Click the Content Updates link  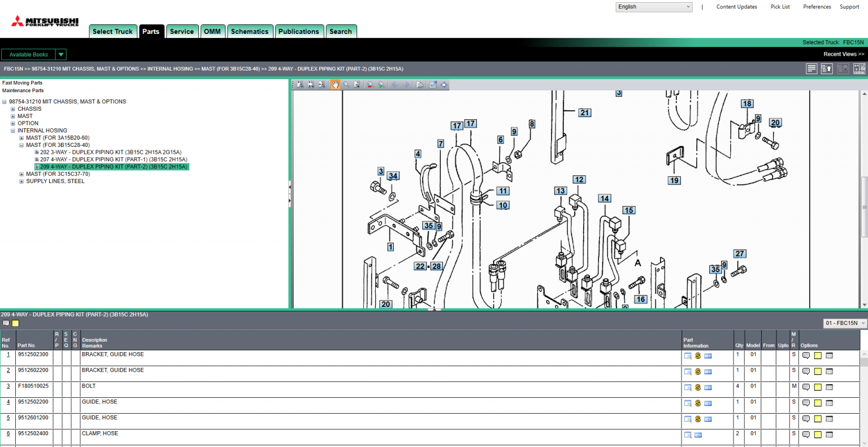(x=737, y=7)
